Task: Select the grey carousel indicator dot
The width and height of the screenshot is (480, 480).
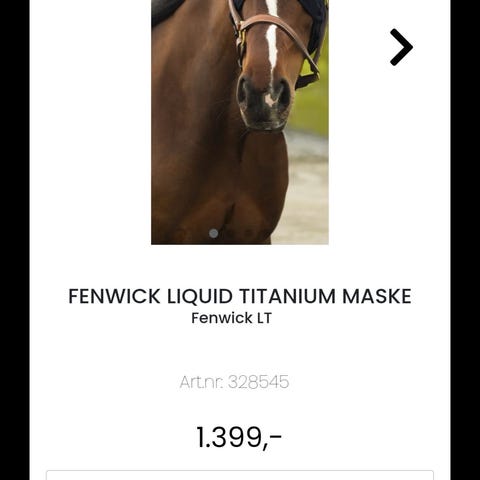Action: coord(213,233)
